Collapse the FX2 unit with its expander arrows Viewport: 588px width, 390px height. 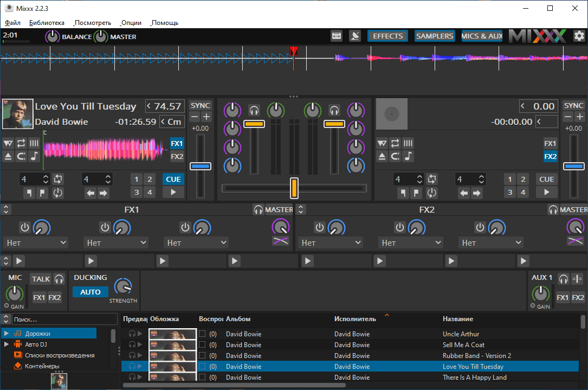tap(301, 209)
